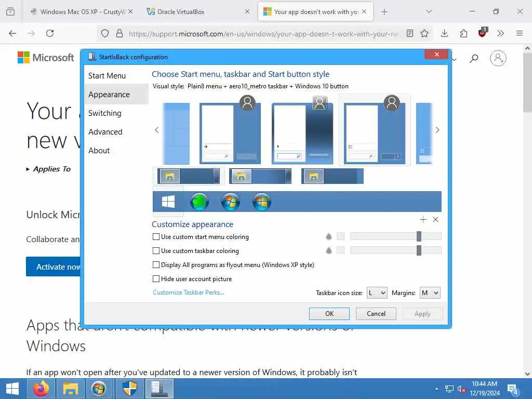Open the Microsoft site search icon

tap(474, 58)
